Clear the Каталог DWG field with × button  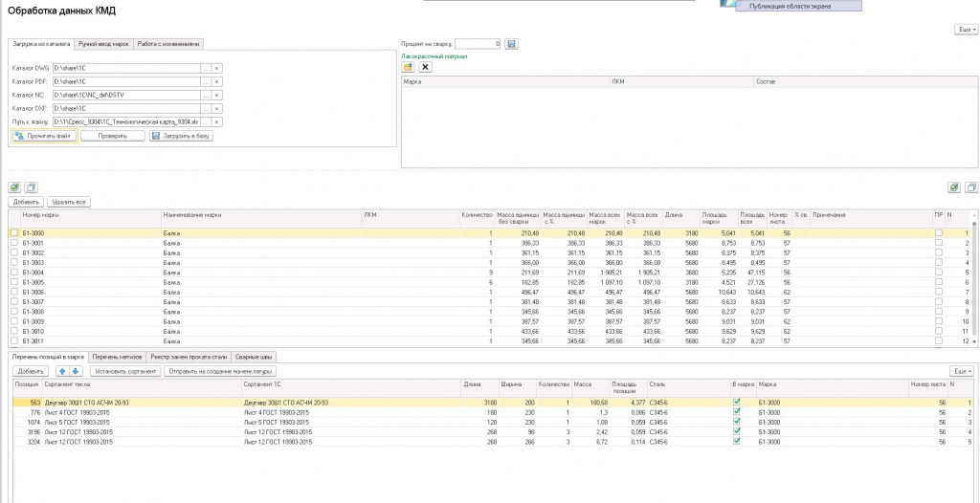(217, 69)
